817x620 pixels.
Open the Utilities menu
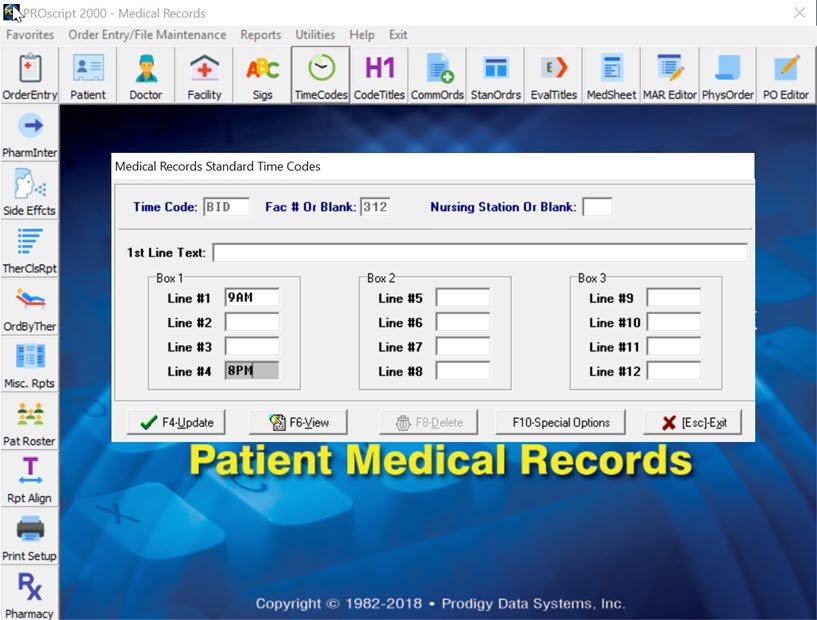[x=315, y=35]
